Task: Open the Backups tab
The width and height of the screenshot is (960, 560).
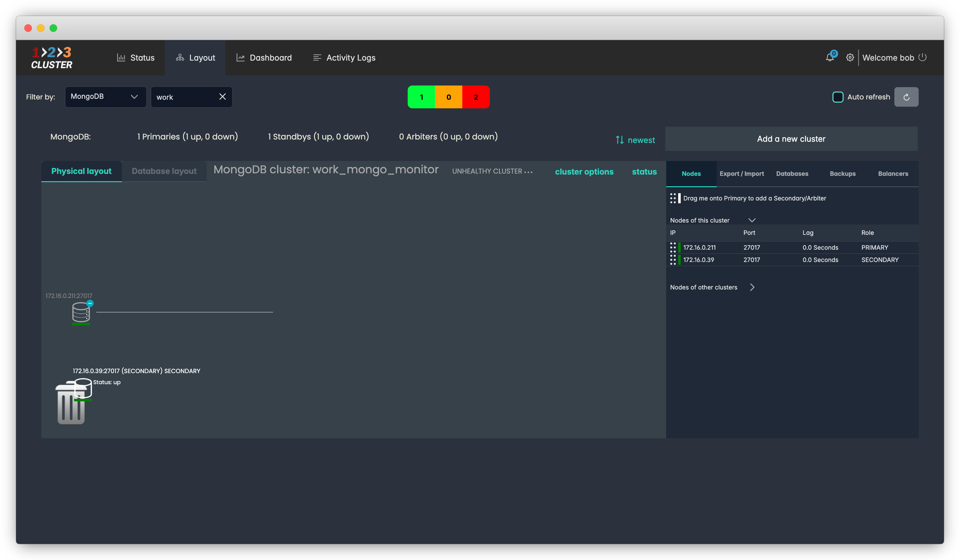Action: tap(842, 174)
